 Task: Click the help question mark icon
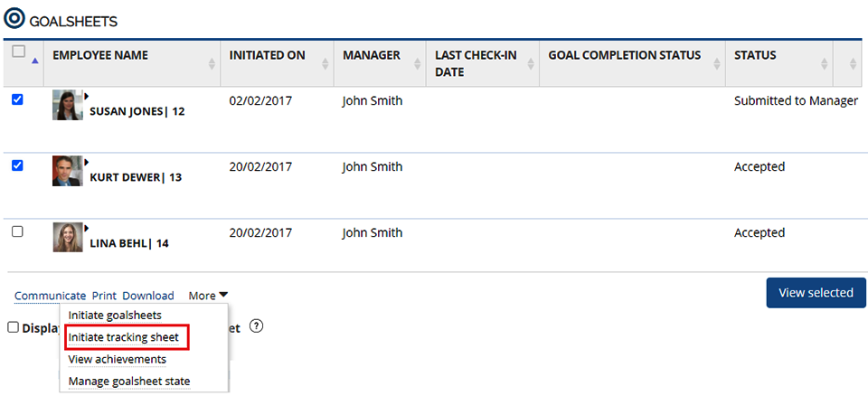pyautogui.click(x=256, y=326)
